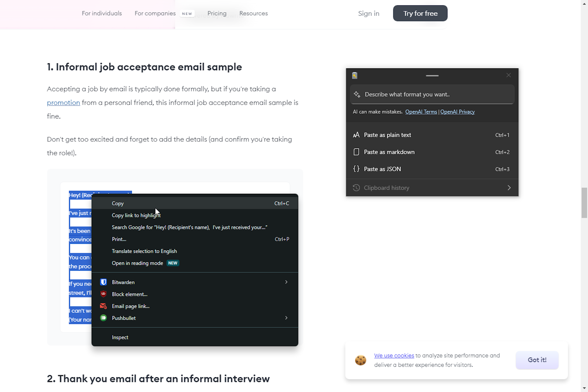Choose Paste as JSON option
The image size is (588, 392).
point(432,169)
